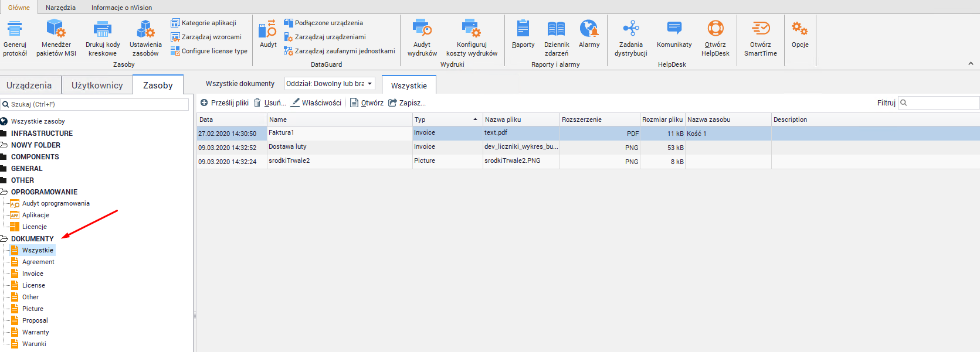
Task: Open the Alarmy bell icon
Action: (589, 29)
